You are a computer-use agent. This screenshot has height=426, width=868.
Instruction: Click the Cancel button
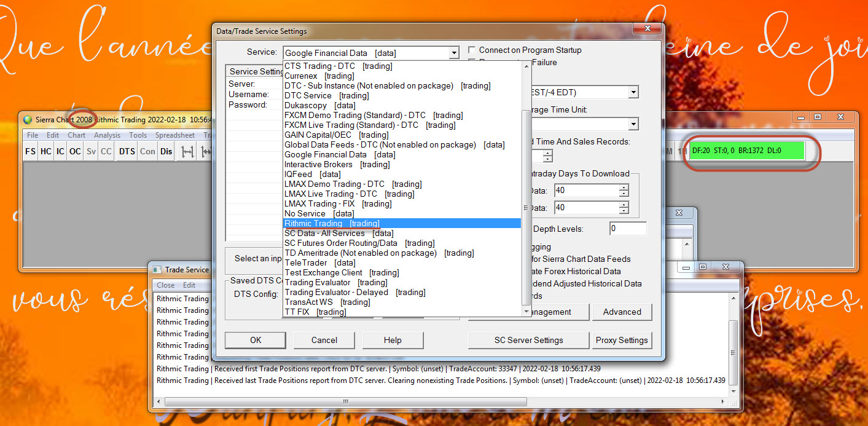[x=324, y=340]
